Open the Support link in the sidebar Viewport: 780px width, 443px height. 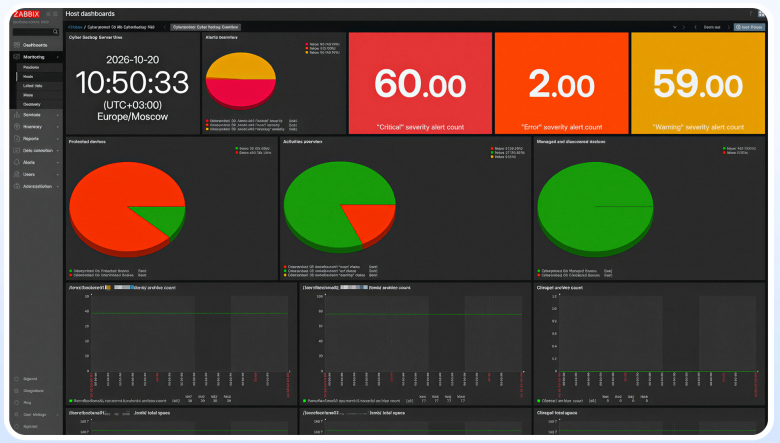tap(30, 379)
